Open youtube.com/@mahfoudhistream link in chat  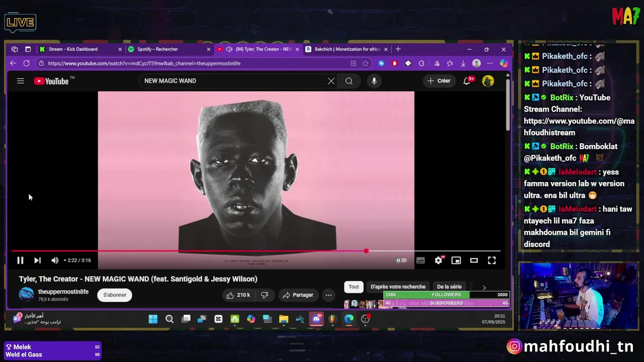click(579, 127)
